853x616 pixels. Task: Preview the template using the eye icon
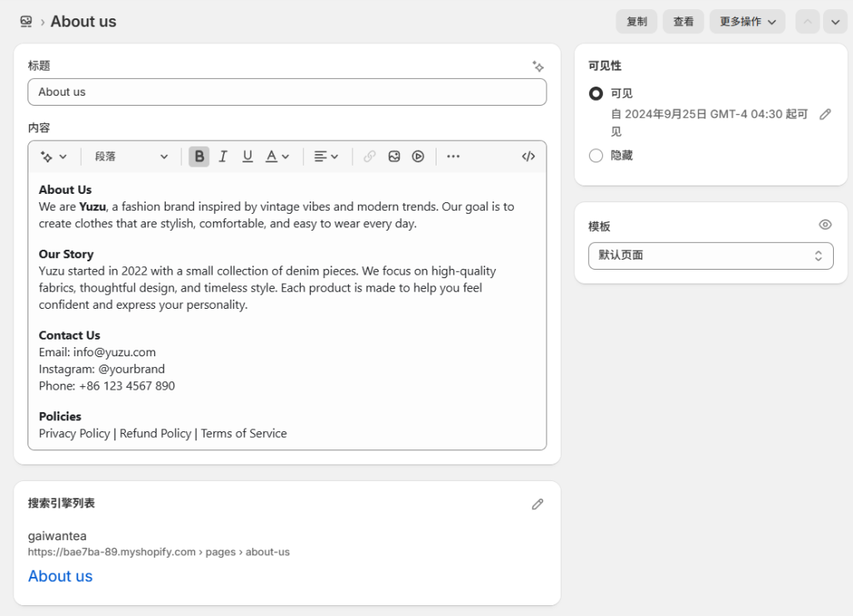click(825, 224)
